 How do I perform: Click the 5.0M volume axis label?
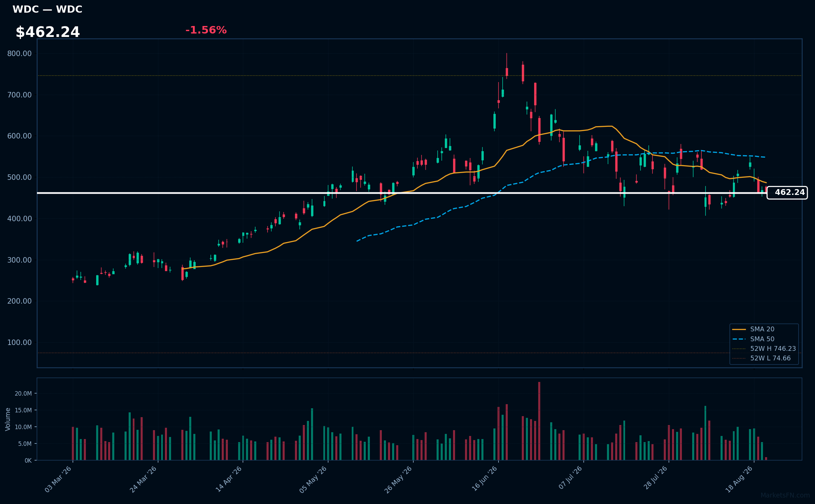25,444
